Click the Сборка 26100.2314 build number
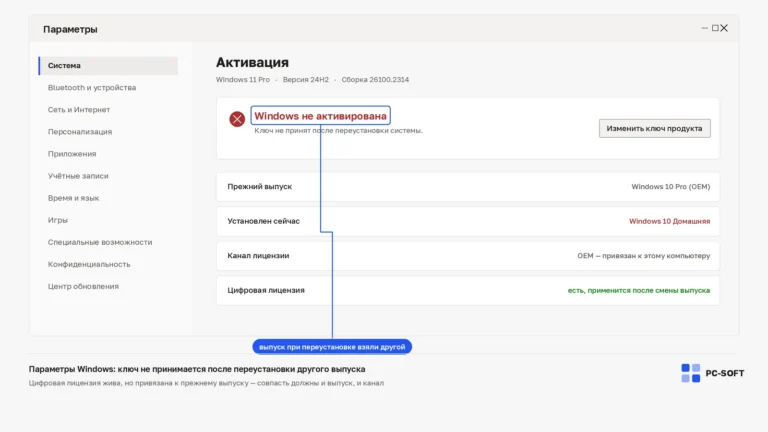Viewport: 768px width, 432px height. [375, 79]
